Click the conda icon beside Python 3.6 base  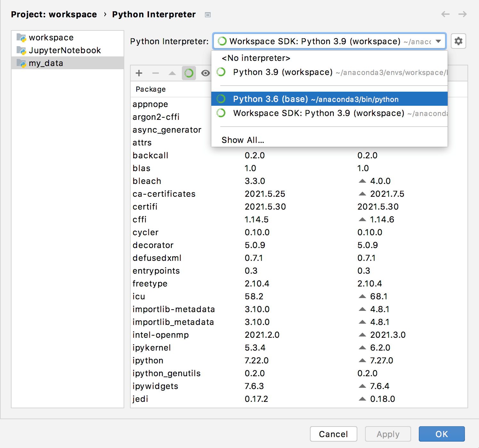coord(221,99)
